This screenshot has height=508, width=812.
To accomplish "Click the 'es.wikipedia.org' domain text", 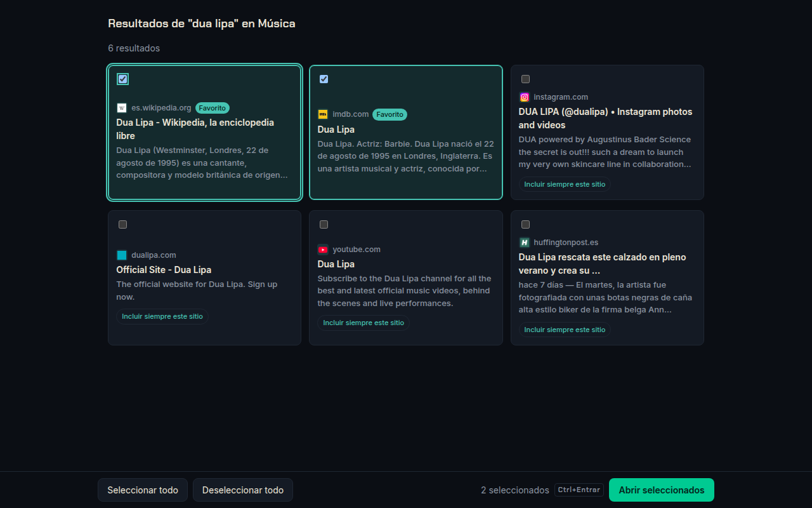I will coord(161,108).
